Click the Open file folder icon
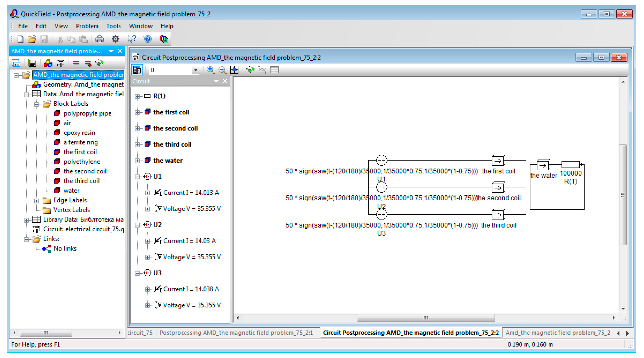The image size is (644, 358). tap(32, 39)
